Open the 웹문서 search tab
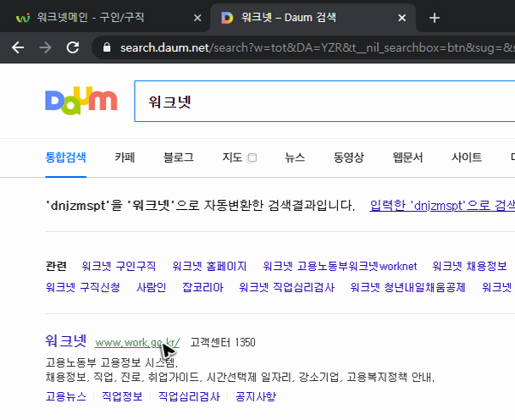 [x=407, y=157]
